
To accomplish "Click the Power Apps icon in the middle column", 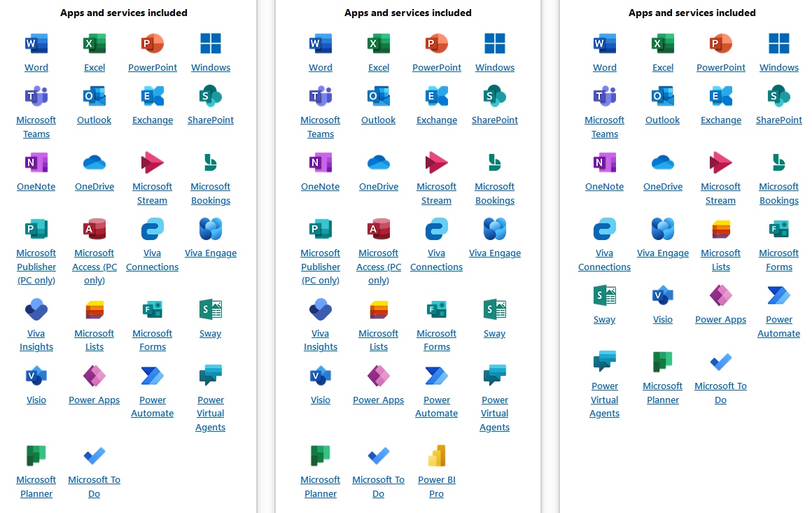I will (x=379, y=377).
